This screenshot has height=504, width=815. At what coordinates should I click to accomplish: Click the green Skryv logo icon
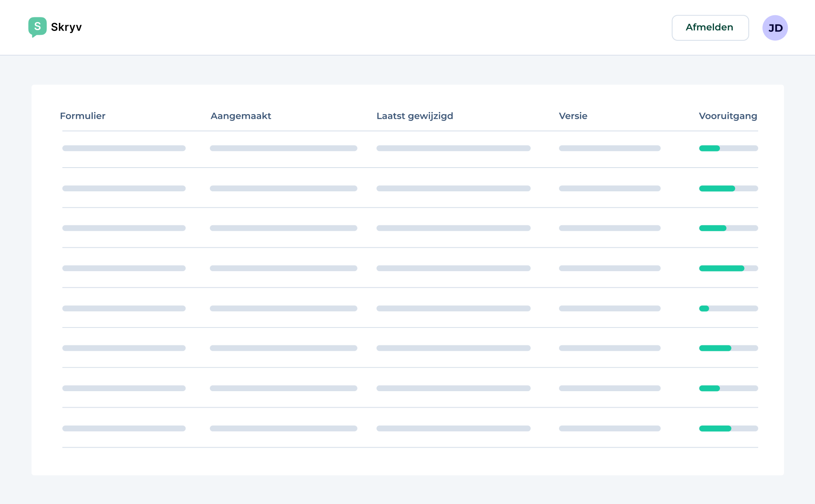coord(37,27)
